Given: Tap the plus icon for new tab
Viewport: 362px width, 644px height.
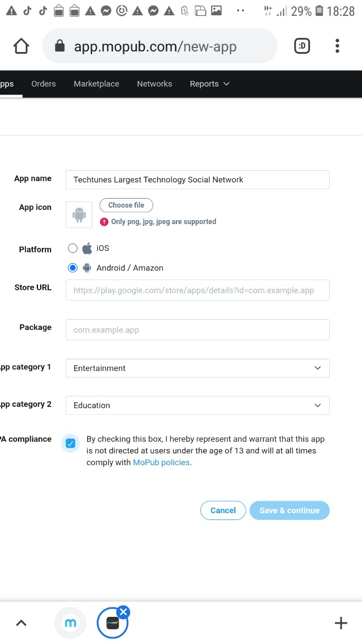Looking at the screenshot, I should 341,623.
